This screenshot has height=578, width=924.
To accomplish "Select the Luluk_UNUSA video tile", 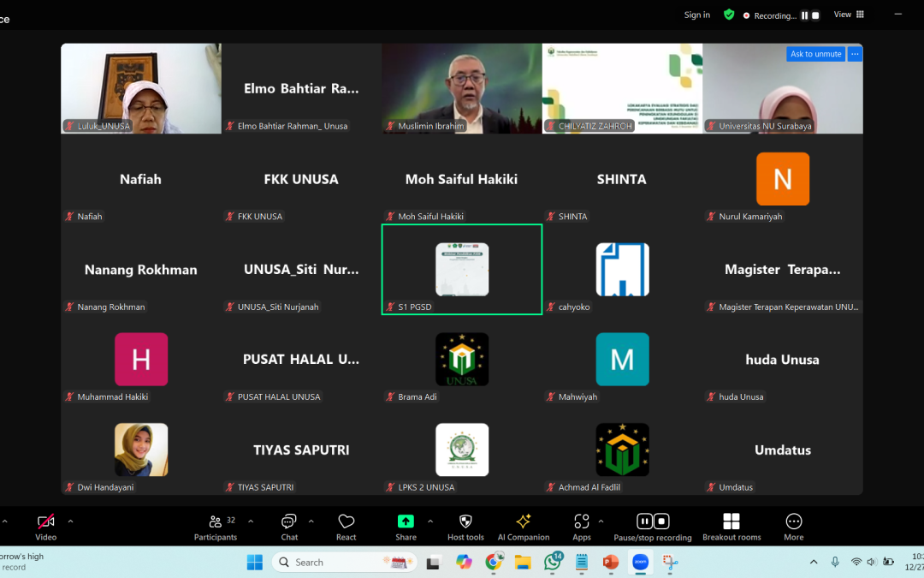I will [141, 88].
